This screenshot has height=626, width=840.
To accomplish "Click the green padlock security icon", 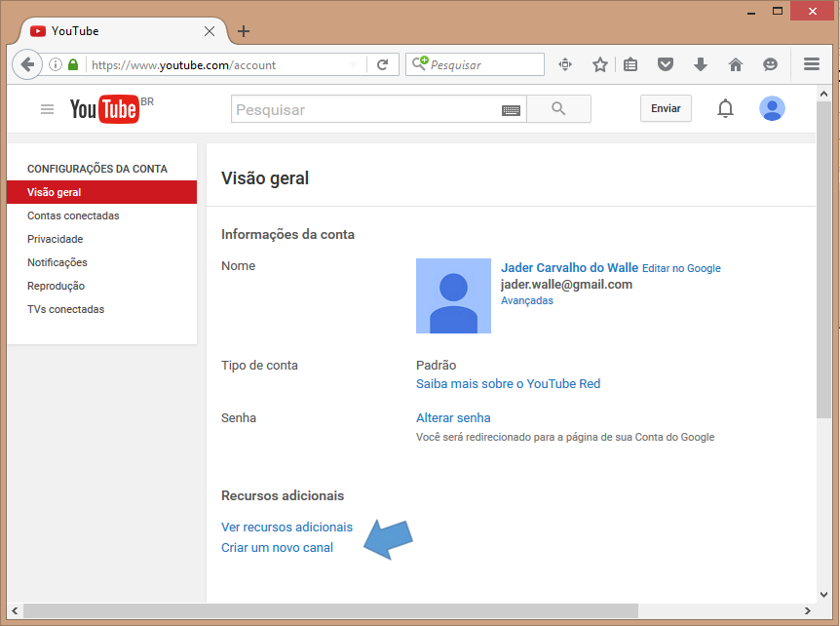I will pos(73,65).
